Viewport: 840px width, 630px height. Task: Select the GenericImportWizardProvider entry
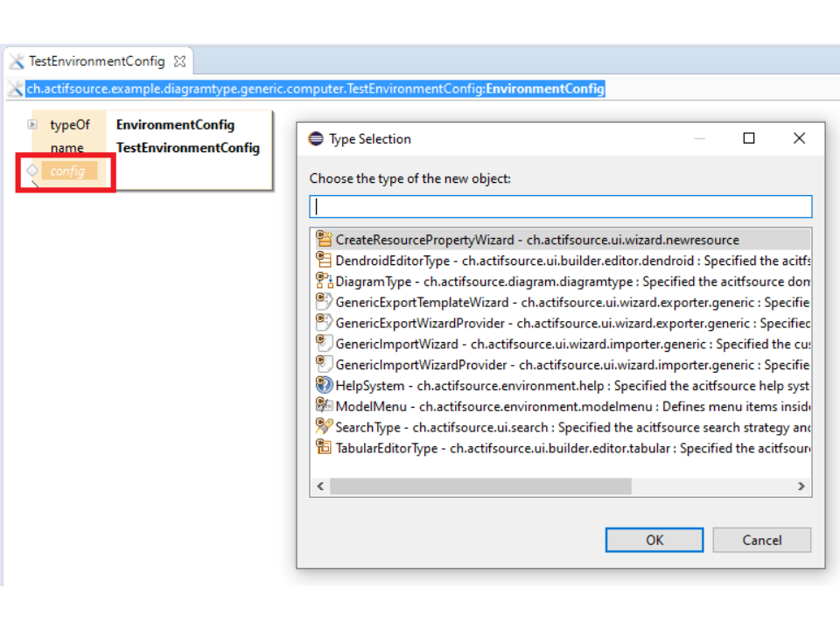click(420, 365)
